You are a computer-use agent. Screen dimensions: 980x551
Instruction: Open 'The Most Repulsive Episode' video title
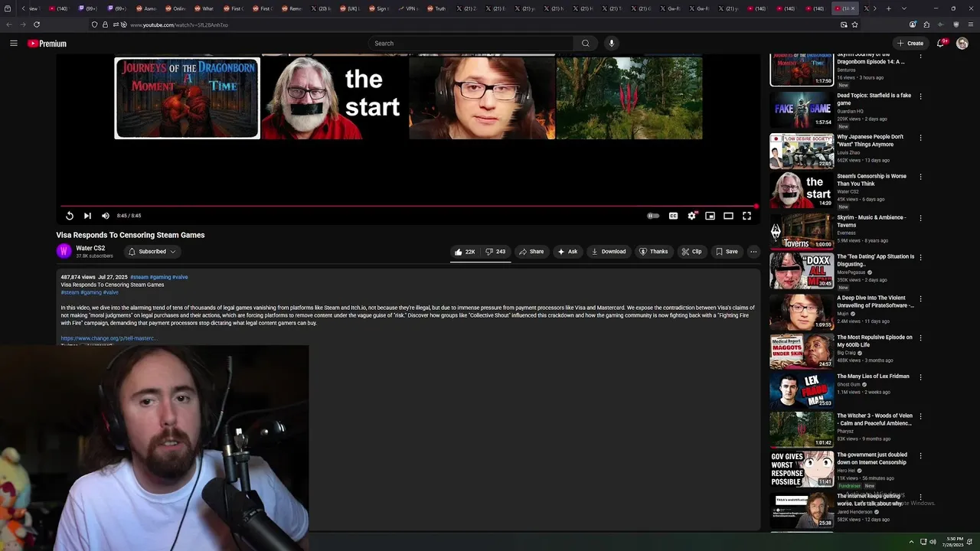875,341
